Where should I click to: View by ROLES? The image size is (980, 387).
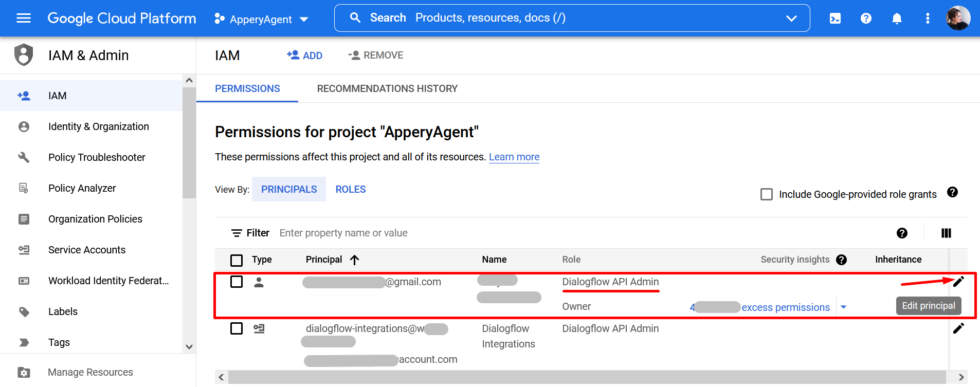click(351, 189)
